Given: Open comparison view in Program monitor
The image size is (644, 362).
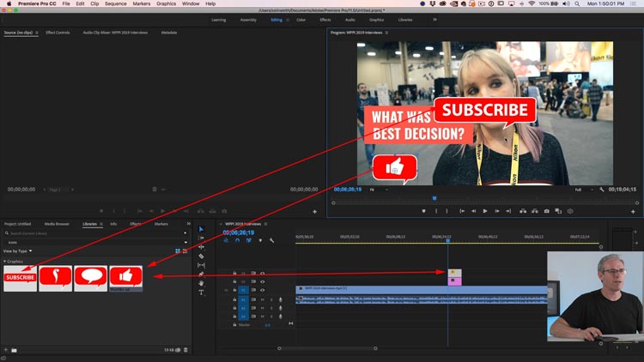Looking at the screenshot, I should [558, 211].
